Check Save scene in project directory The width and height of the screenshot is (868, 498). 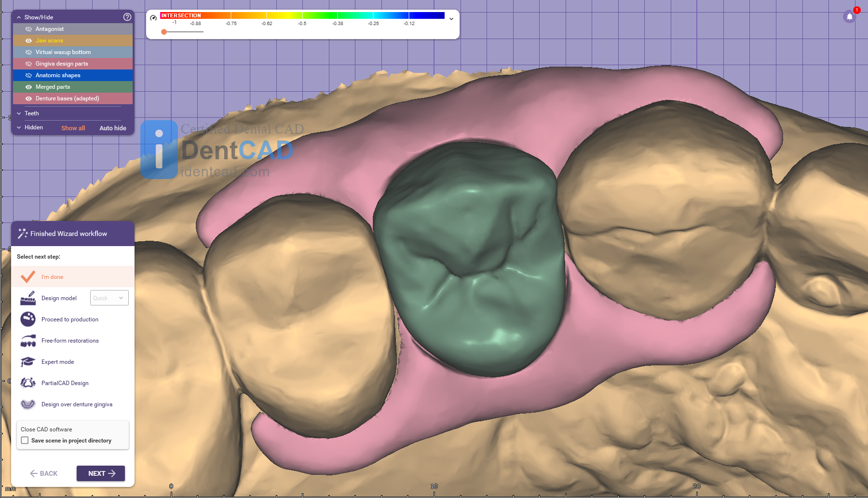tap(25, 441)
